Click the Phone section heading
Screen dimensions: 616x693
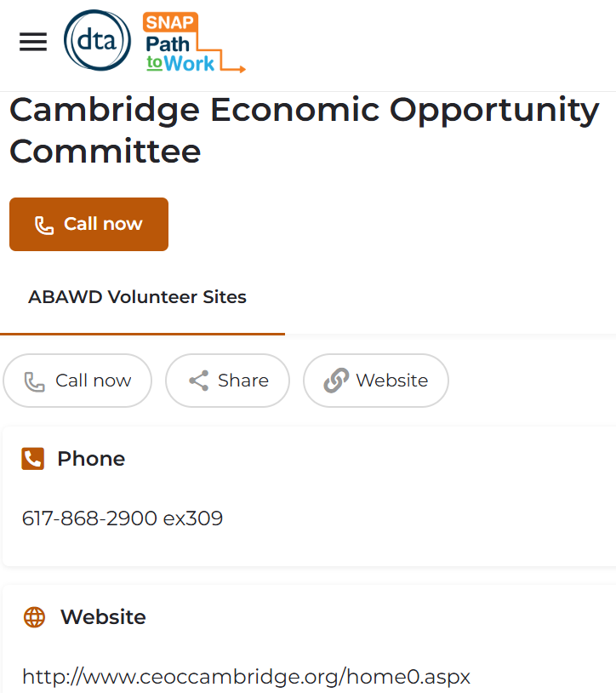coord(91,459)
